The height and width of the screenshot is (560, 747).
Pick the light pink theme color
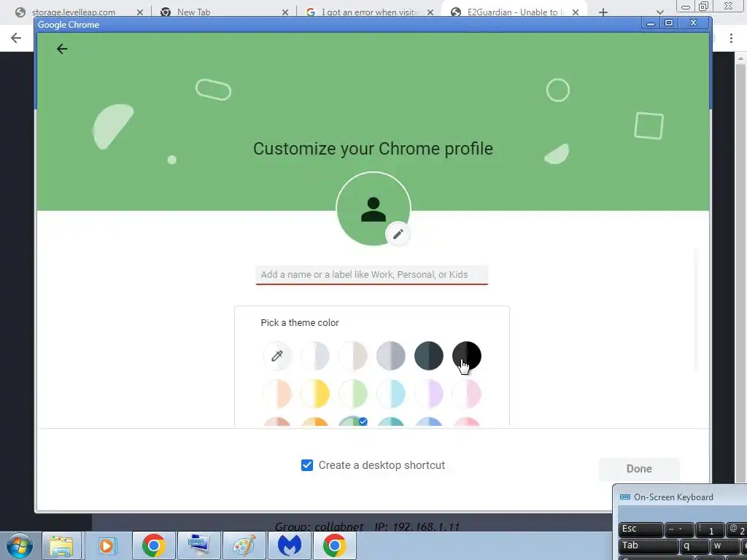tap(467, 394)
